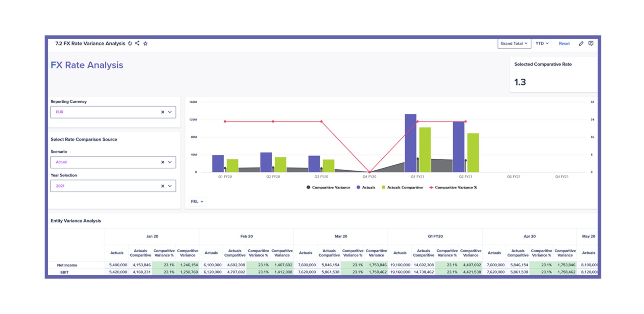
Task: Click the pencil edit icon
Action: (581, 43)
